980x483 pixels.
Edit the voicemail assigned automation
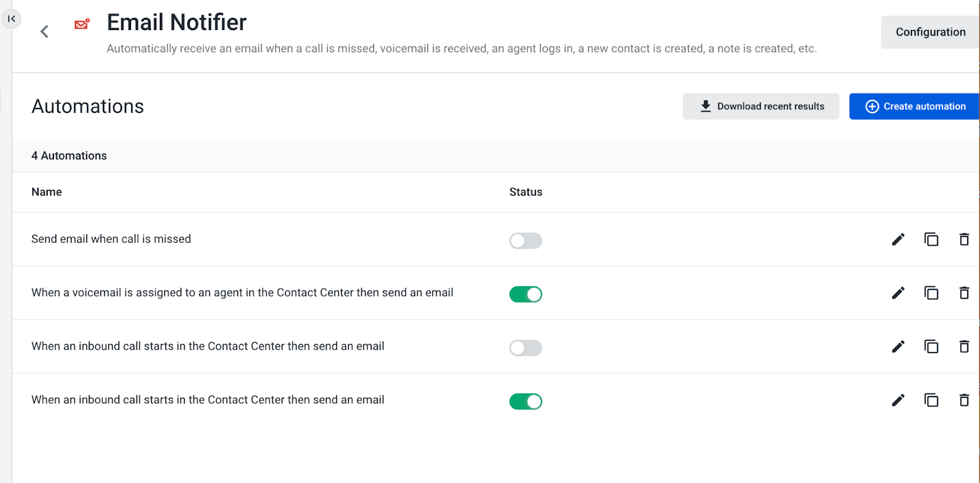click(898, 293)
